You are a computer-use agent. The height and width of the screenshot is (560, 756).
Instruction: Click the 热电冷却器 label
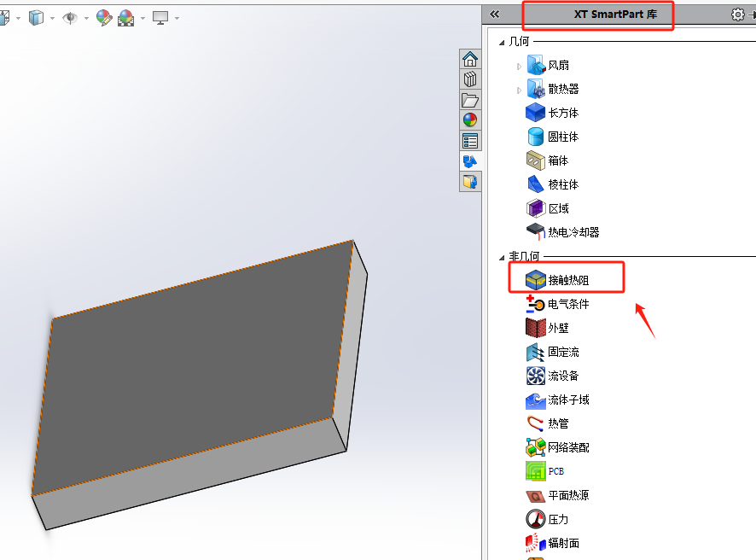pyautogui.click(x=573, y=232)
